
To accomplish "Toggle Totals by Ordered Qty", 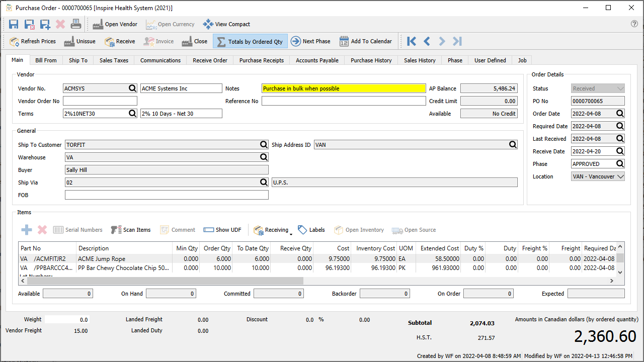I will 250,41.
